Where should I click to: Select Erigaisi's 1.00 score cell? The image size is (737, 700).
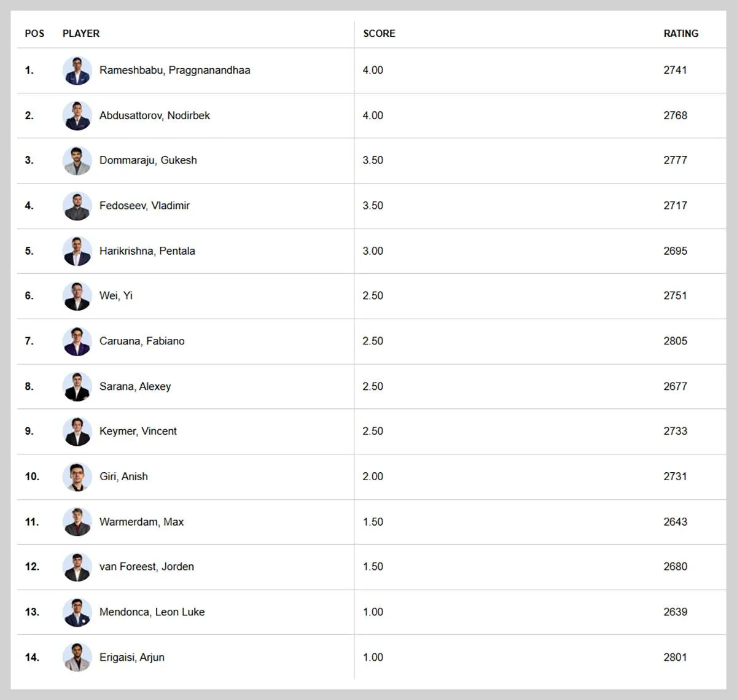pos(373,657)
